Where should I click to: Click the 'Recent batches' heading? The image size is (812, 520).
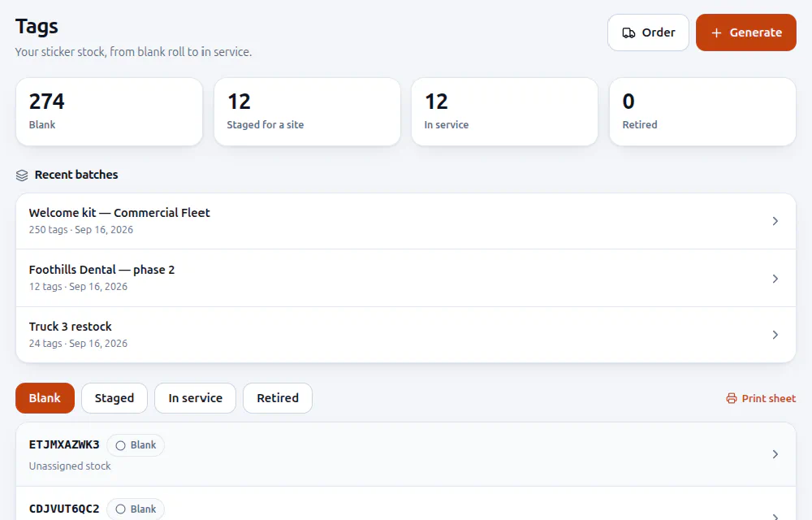[76, 175]
